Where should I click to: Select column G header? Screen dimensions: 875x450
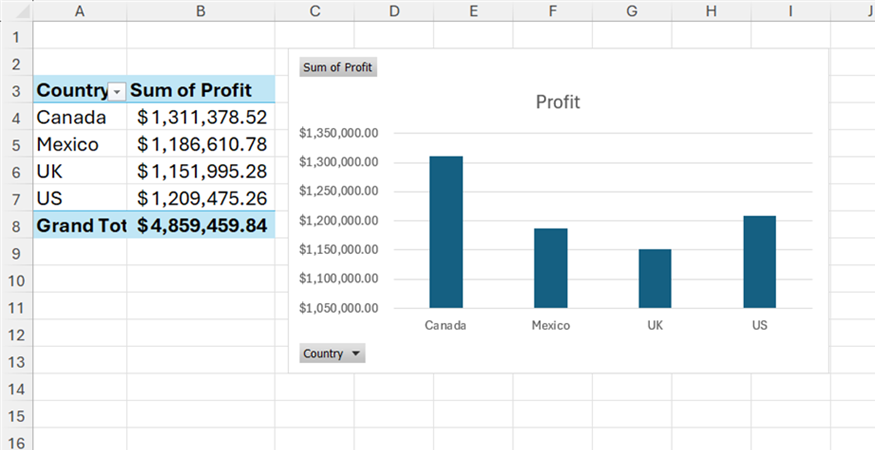click(632, 11)
